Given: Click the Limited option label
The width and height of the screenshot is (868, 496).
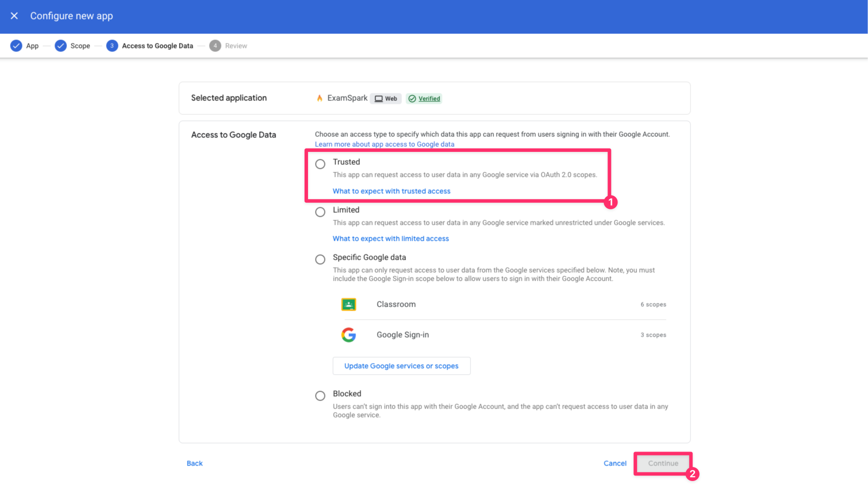Looking at the screenshot, I should (x=346, y=210).
